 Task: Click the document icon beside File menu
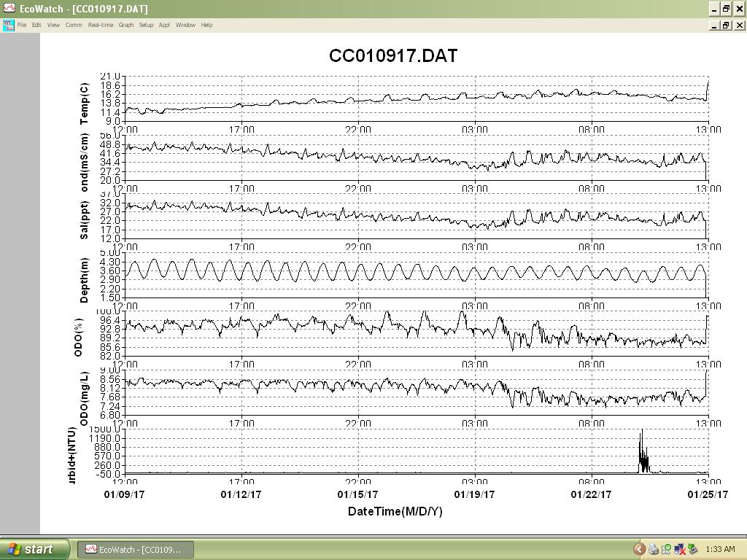coord(8,26)
